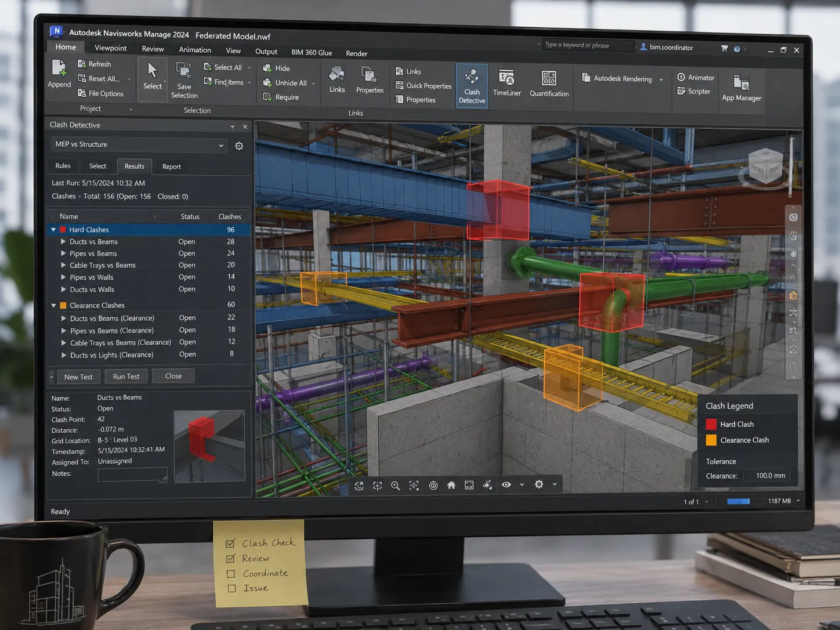Image resolution: width=840 pixels, height=630 pixels.
Task: Click the Hide items icon
Action: [x=267, y=68]
